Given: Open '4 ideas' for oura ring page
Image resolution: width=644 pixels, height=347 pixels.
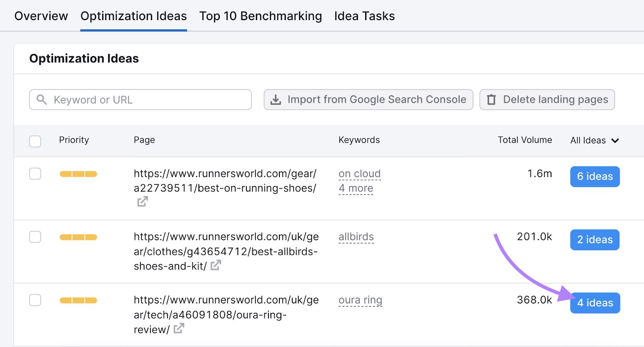Looking at the screenshot, I should (x=595, y=303).
